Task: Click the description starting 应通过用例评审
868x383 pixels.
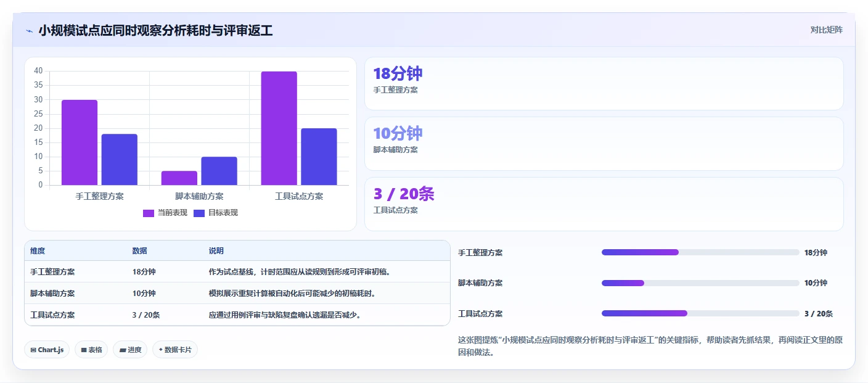Action: click(x=285, y=315)
